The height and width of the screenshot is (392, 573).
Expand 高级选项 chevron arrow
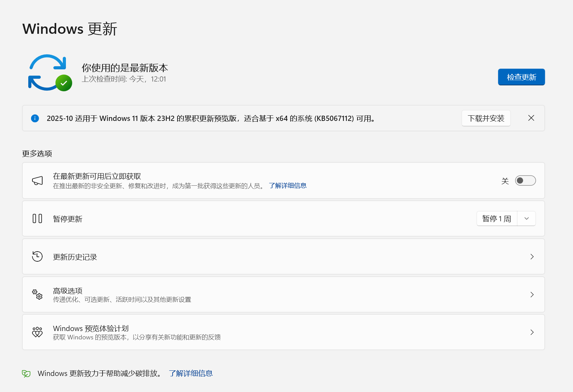point(532,295)
